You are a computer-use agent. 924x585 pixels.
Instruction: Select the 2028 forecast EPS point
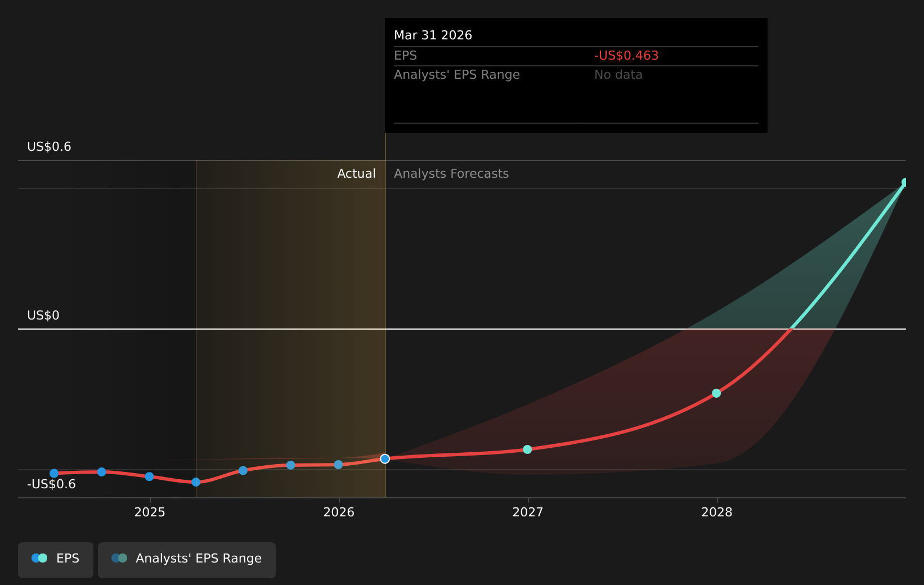[x=716, y=393]
